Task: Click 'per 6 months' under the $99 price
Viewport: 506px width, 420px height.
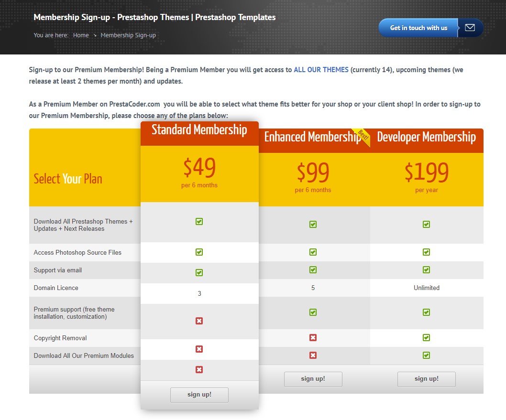Action: pos(313,190)
